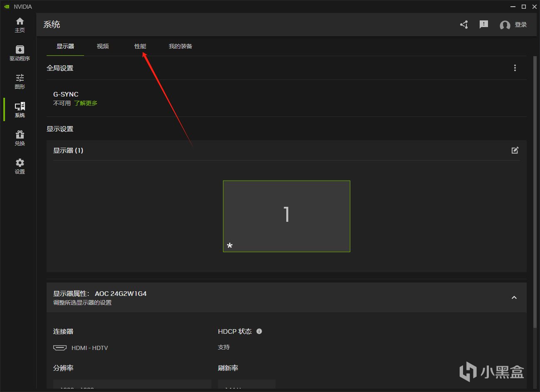Click the HDMI connector icon
Image resolution: width=540 pixels, height=392 pixels.
pyautogui.click(x=60, y=347)
